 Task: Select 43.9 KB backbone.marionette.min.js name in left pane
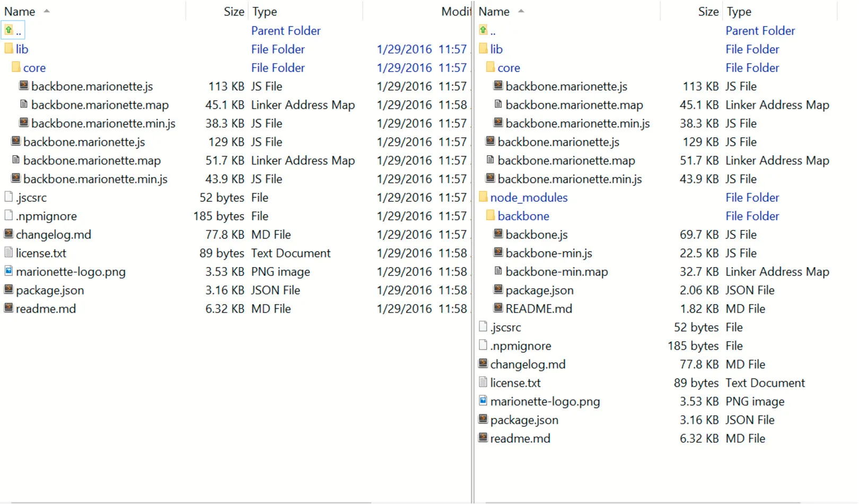click(95, 179)
